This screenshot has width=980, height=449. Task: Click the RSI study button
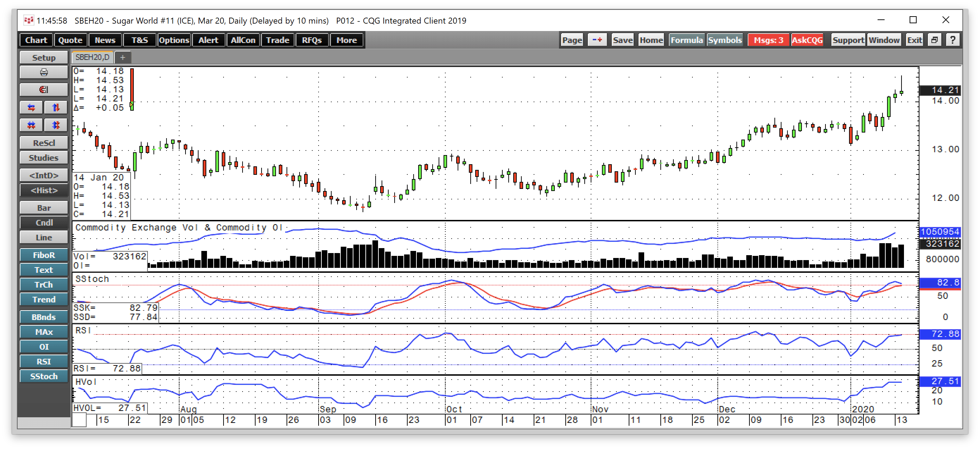[43, 361]
